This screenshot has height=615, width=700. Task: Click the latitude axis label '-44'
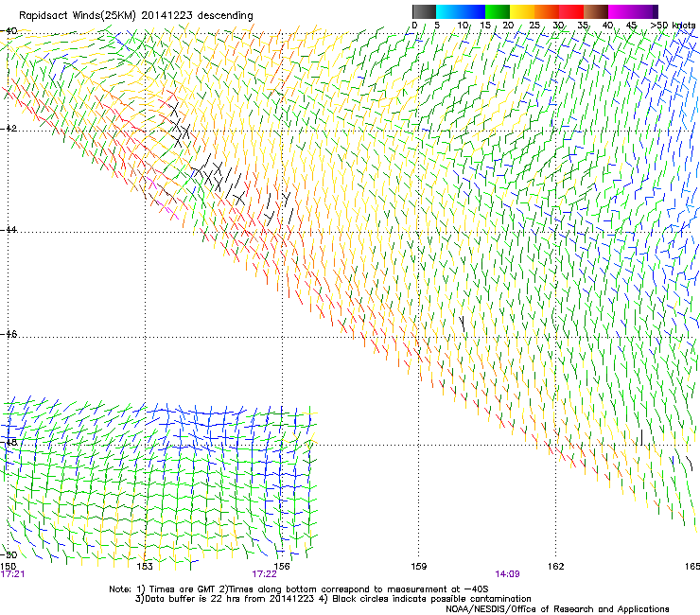click(9, 230)
